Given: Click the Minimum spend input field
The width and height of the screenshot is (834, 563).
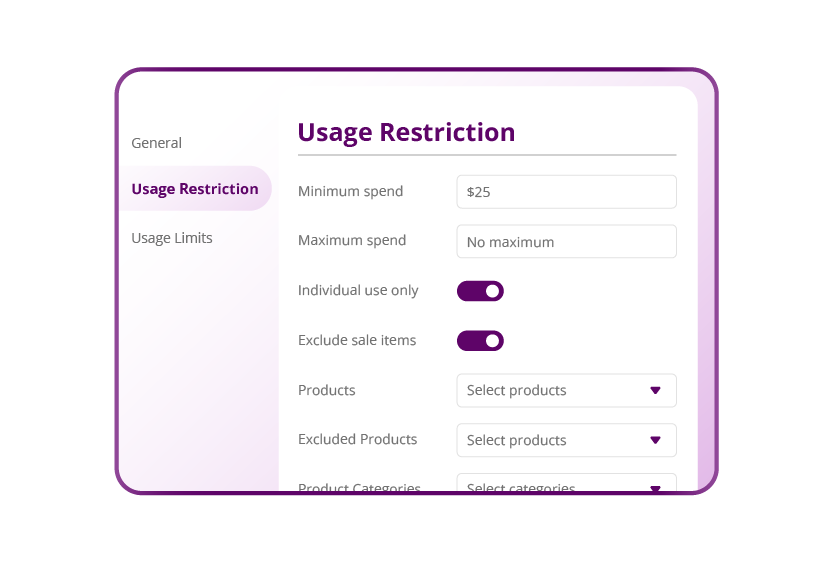Looking at the screenshot, I should click(x=566, y=192).
